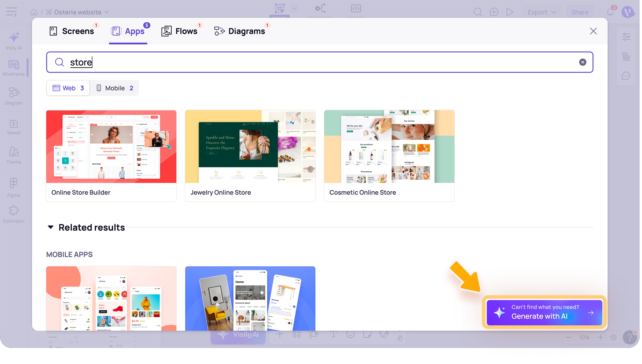Select the hand pan tool

[x=400, y=337]
